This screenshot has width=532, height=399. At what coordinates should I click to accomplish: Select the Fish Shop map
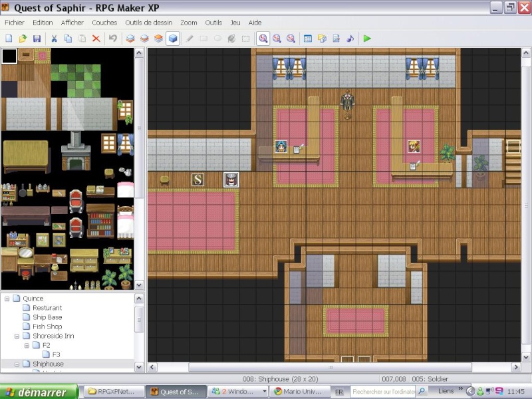(x=47, y=327)
